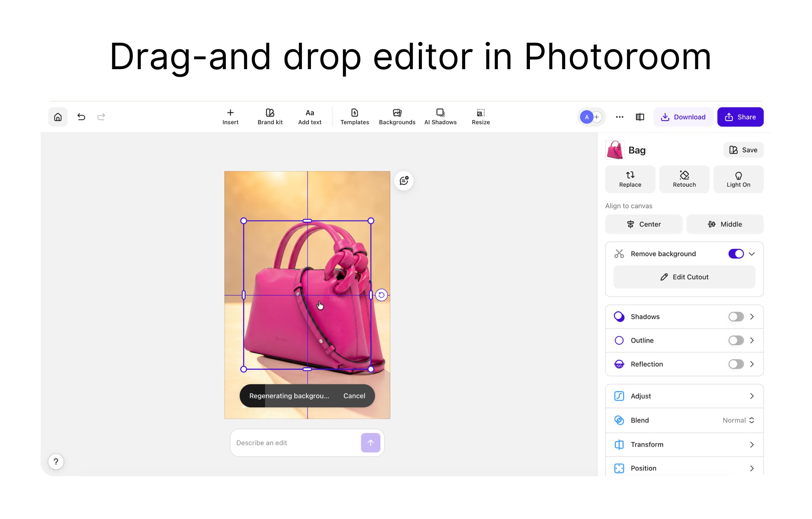Click the Blend icon
The image size is (812, 519).
coord(619,420)
